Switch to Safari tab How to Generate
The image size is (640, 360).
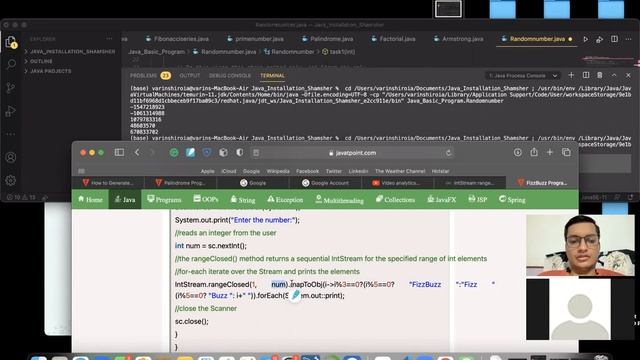point(108,183)
